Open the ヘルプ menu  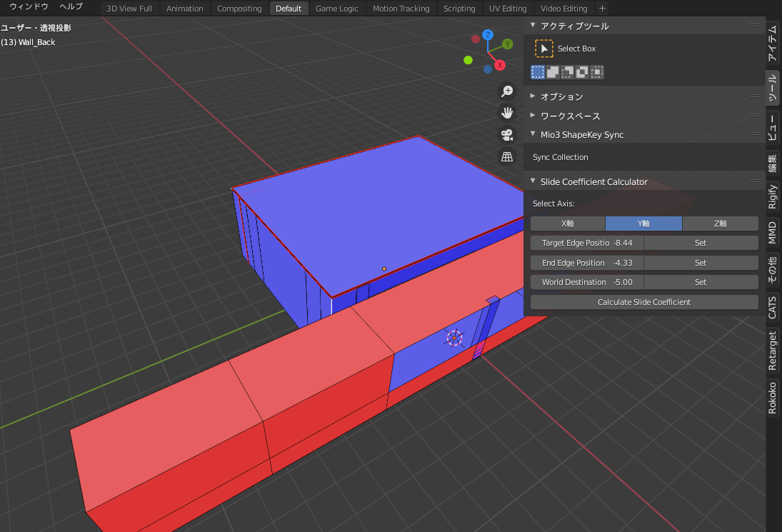click(x=71, y=6)
